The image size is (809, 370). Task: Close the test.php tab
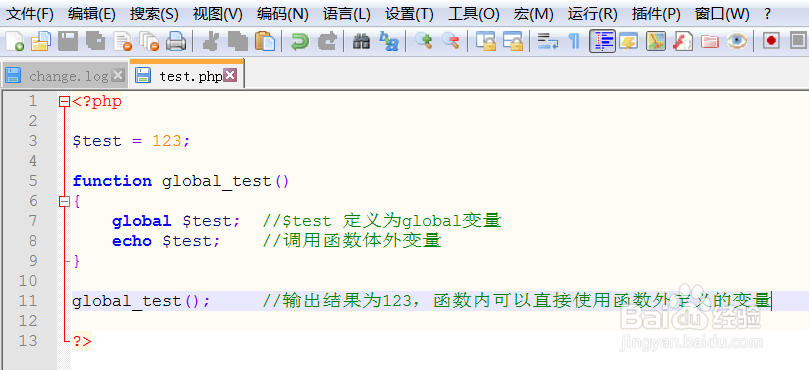[230, 76]
